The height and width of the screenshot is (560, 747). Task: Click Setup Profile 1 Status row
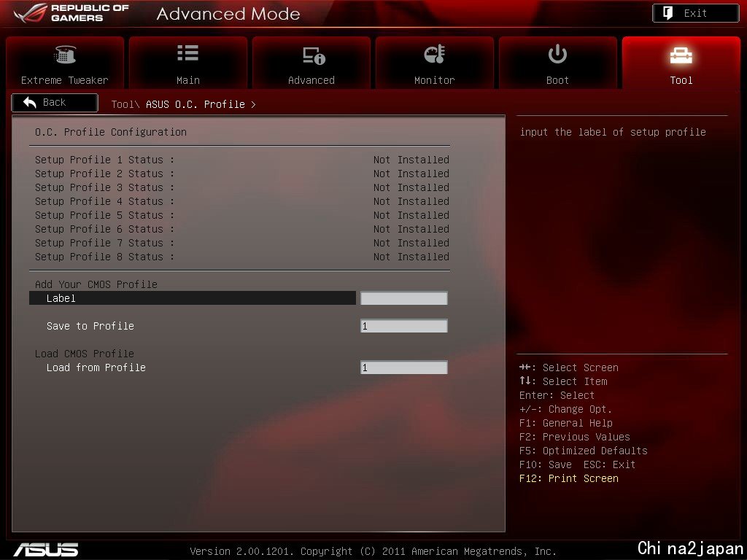[242, 160]
